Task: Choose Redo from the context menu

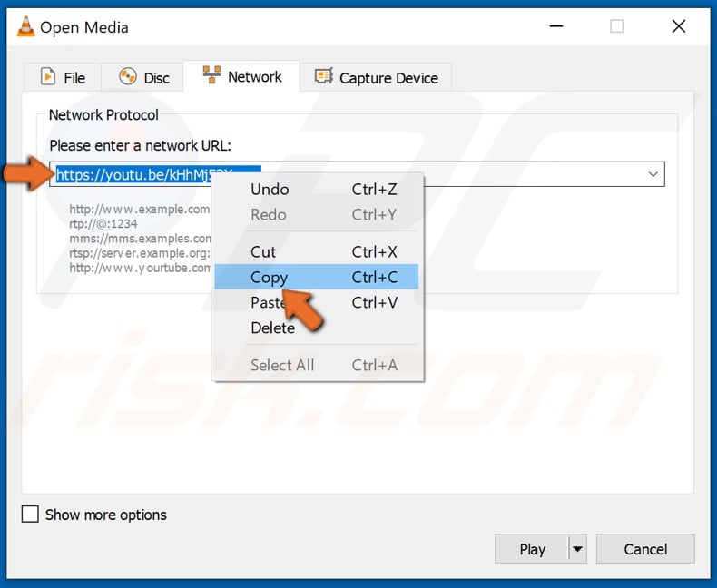Action: pos(317,214)
